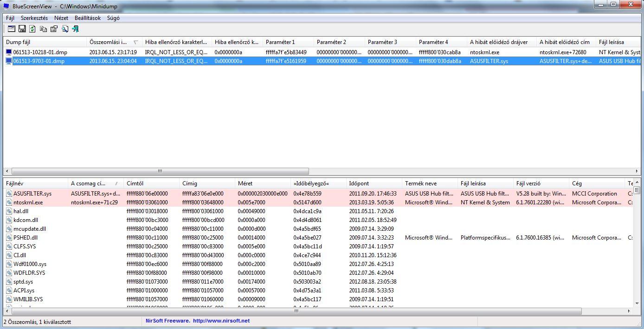Sort by the A hibát előidéző drájver column header

click(502, 42)
